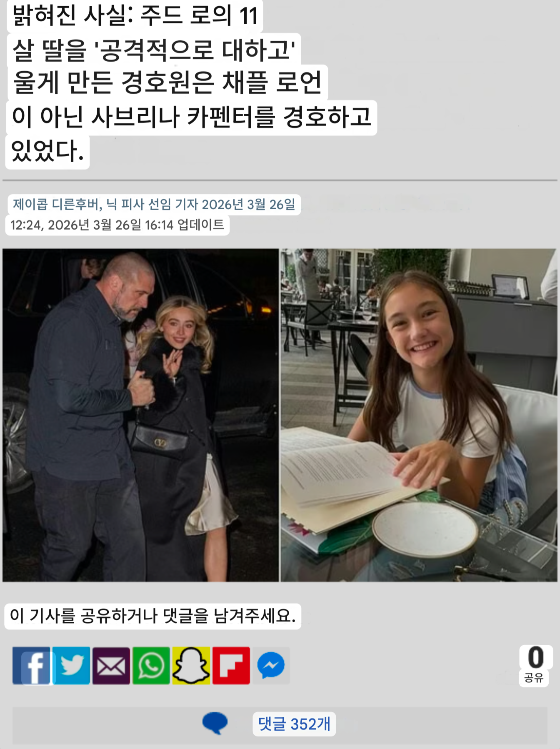Share the article on Facebook
560x749 pixels.
pos(31,666)
